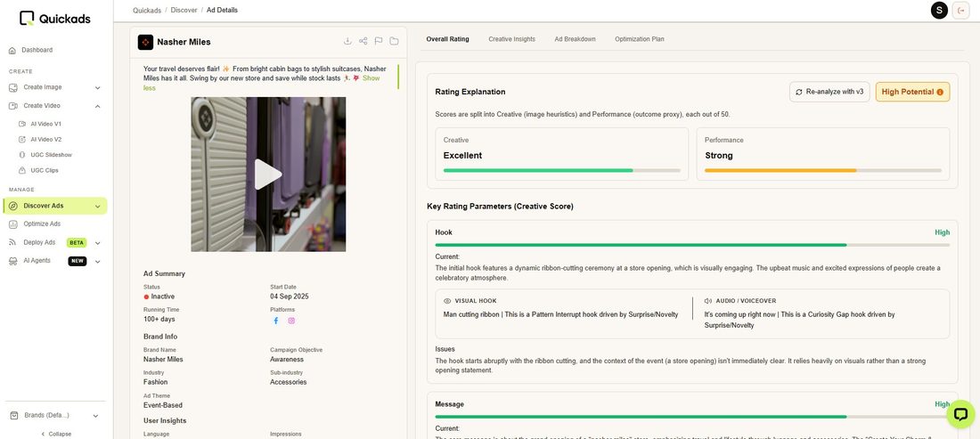Screen dimensions: 980x439
Task: Click the Event-Based ad theme value
Action: pos(163,405)
